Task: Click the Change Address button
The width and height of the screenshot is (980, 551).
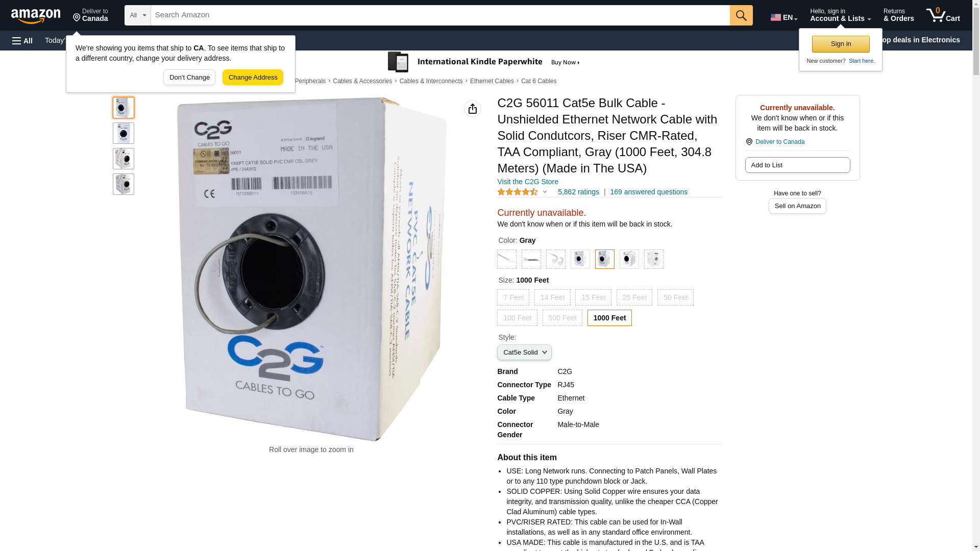Action: [253, 78]
